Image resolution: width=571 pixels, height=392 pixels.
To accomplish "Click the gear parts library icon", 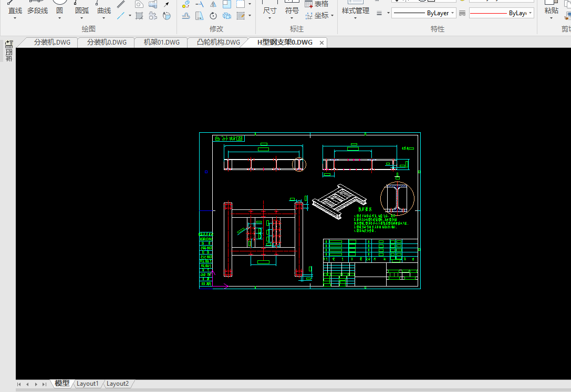I will pos(153,16).
